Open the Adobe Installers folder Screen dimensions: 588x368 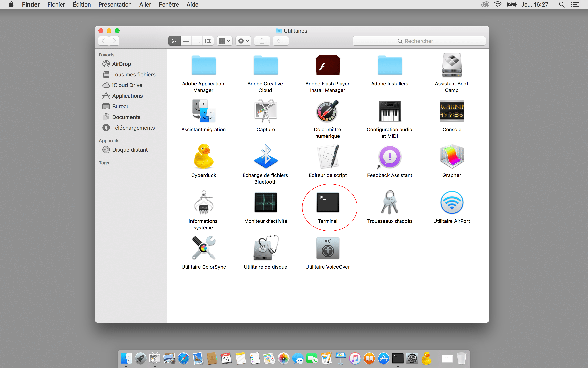390,65
